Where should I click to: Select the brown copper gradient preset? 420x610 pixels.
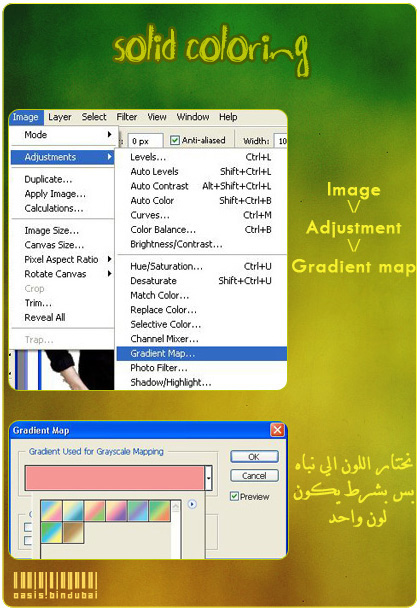[73, 532]
